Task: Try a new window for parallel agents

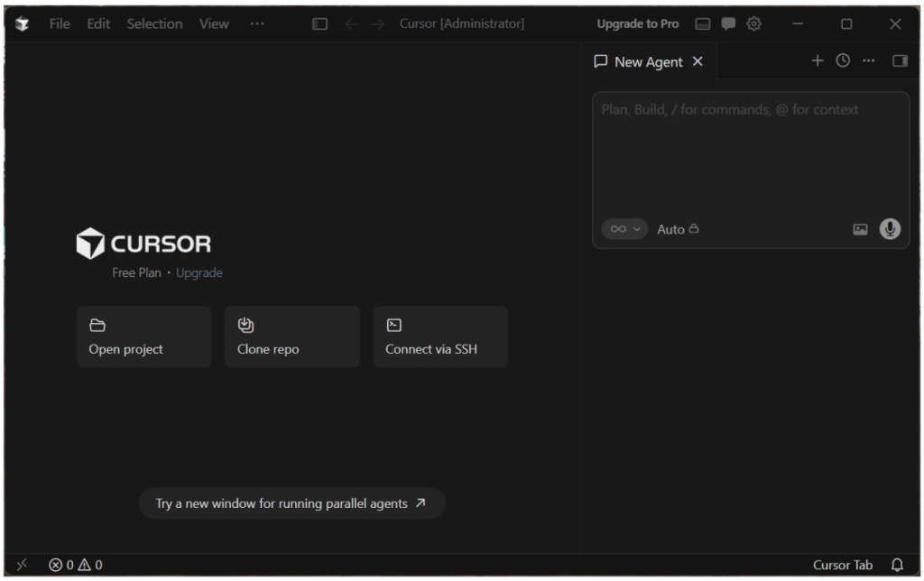Action: click(291, 503)
